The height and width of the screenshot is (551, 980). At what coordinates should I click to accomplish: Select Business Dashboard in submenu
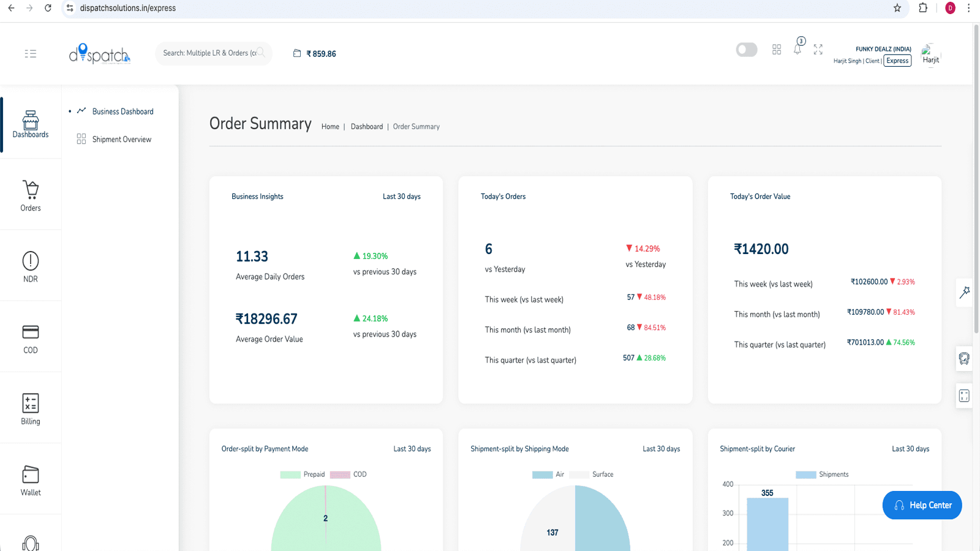click(123, 111)
